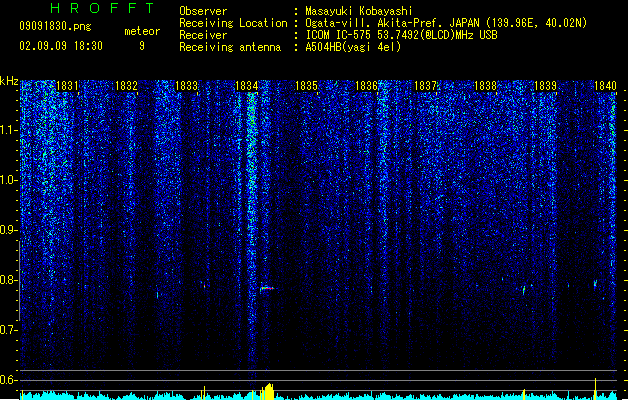Click the bright vertical noise band at 1834

[252, 225]
